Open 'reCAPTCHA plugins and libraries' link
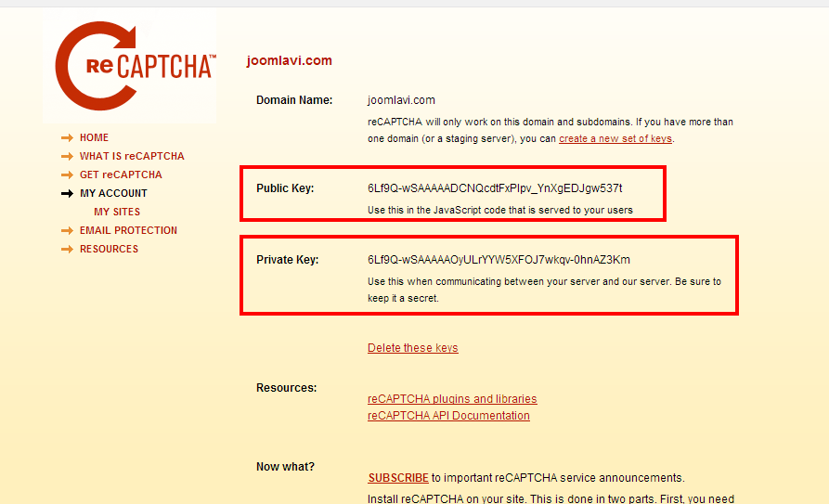 point(452,399)
